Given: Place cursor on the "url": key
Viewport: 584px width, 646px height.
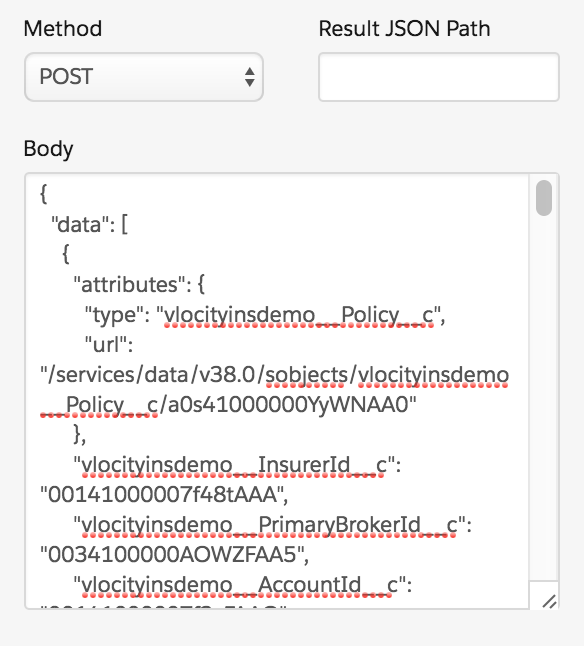Looking at the screenshot, I should coord(109,344).
